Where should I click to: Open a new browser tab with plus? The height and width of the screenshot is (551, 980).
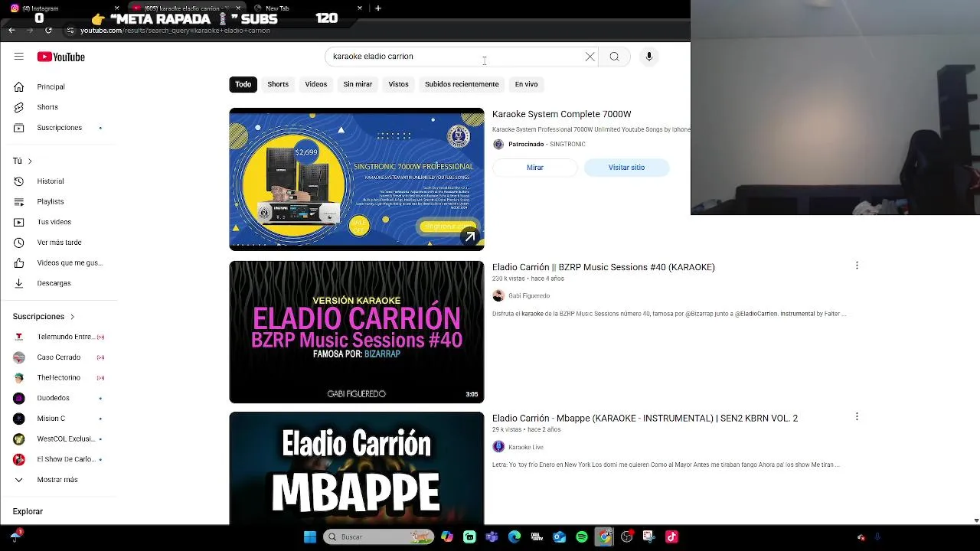[x=377, y=8]
